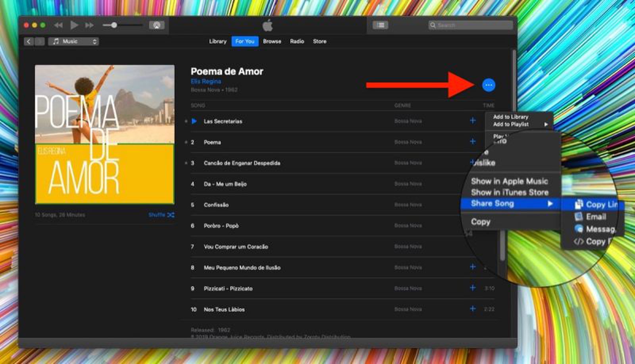Adjust the volume slider knob
Image resolution: width=635 pixels, height=364 pixels.
click(x=114, y=25)
